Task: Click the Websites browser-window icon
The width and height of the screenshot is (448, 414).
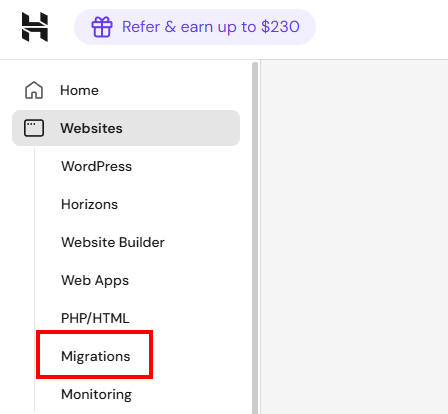Action: click(x=34, y=128)
